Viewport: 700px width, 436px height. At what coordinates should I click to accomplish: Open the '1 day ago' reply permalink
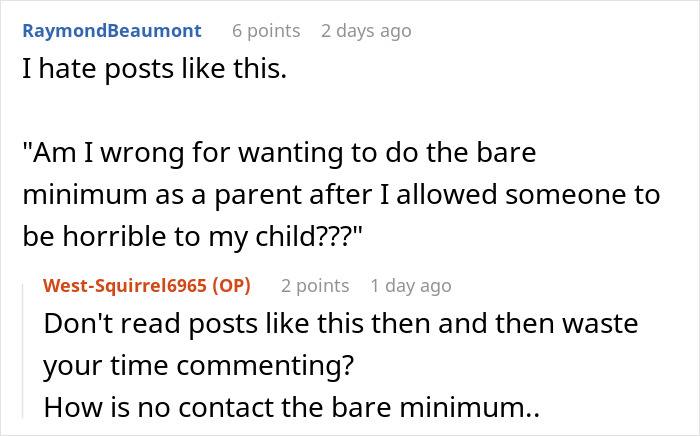[x=411, y=286]
